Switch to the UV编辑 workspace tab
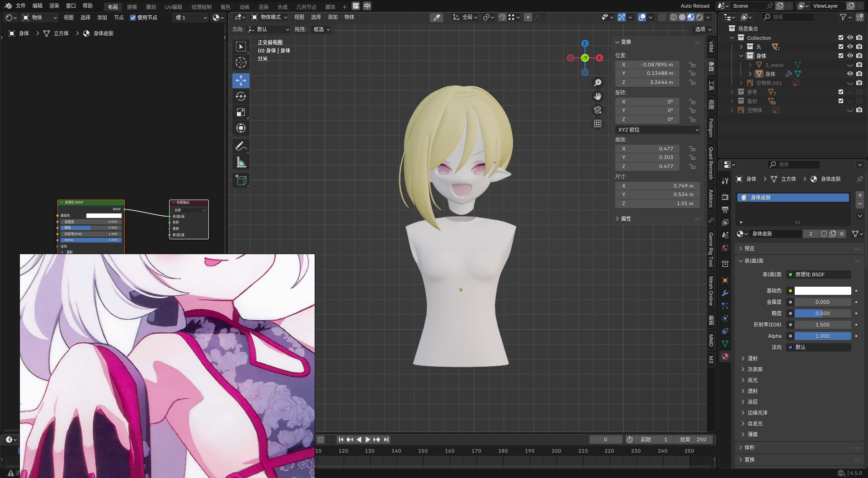This screenshot has width=868, height=478. tap(173, 7)
